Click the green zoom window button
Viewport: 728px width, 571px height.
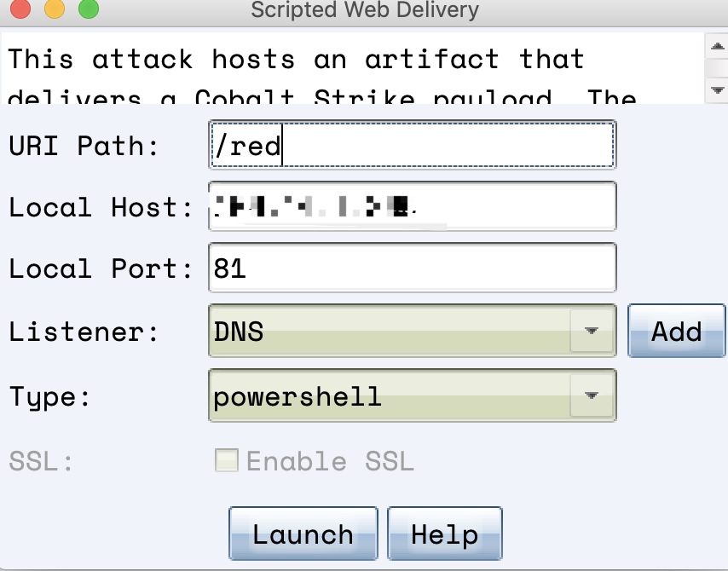click(88, 10)
